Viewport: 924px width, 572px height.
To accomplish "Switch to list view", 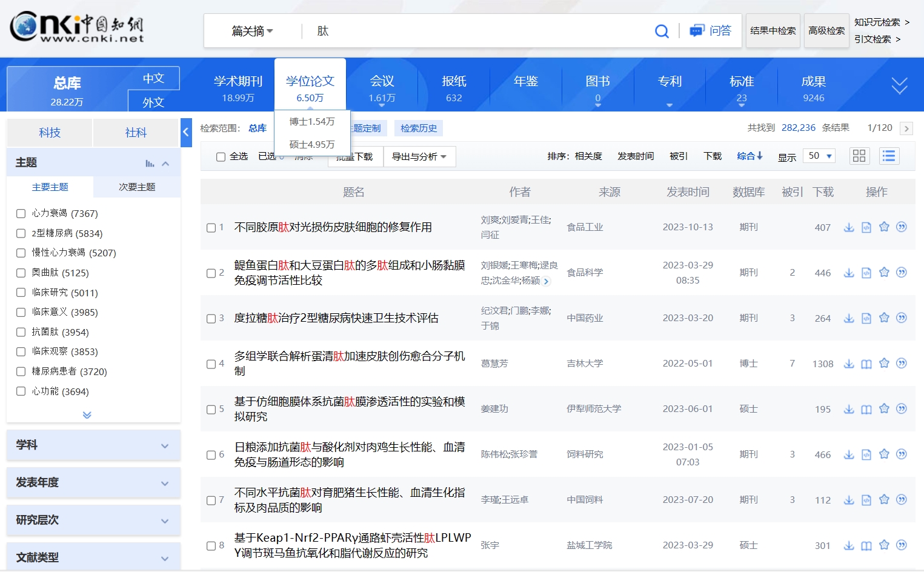I will point(888,156).
